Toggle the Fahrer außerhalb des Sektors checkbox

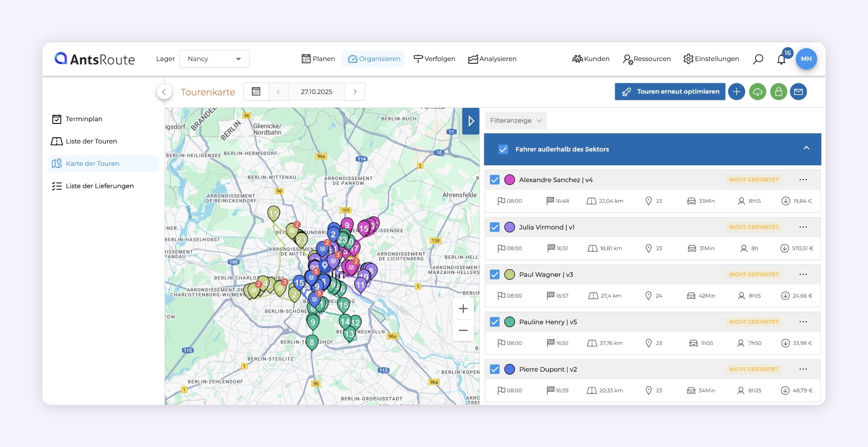(503, 149)
